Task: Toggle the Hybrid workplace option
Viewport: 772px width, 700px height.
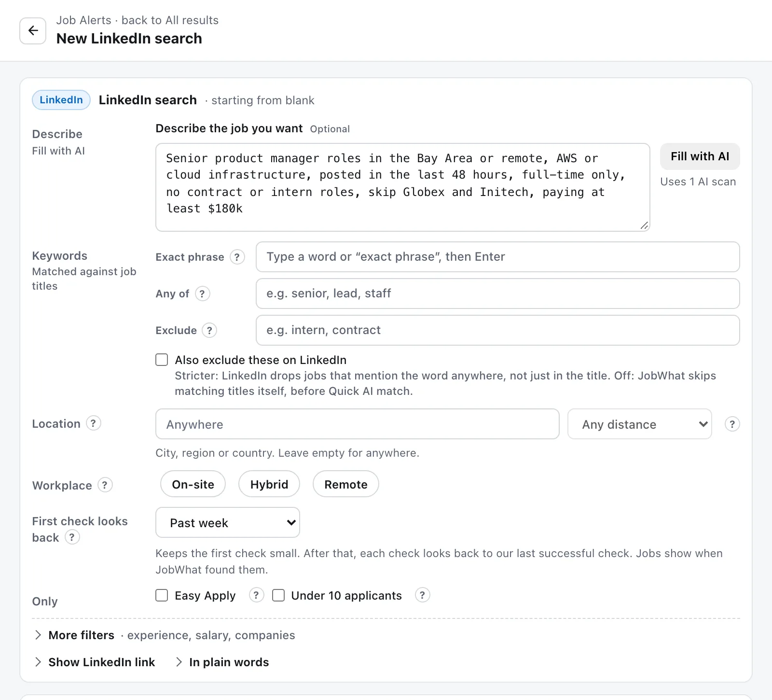Action: click(x=269, y=484)
